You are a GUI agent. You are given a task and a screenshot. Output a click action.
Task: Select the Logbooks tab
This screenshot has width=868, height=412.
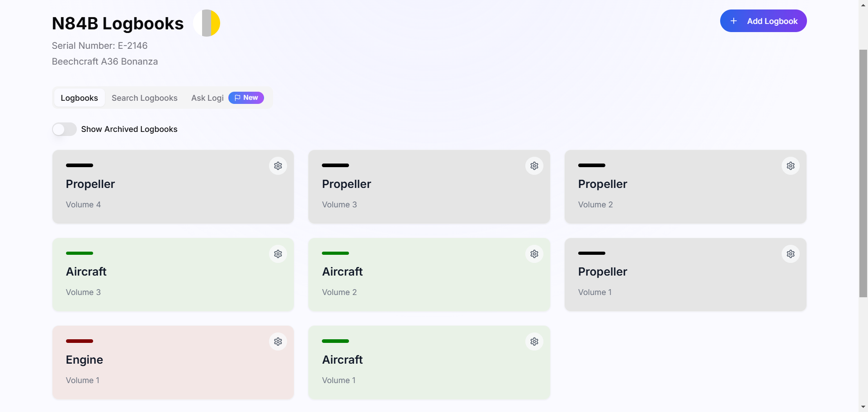[x=79, y=98]
